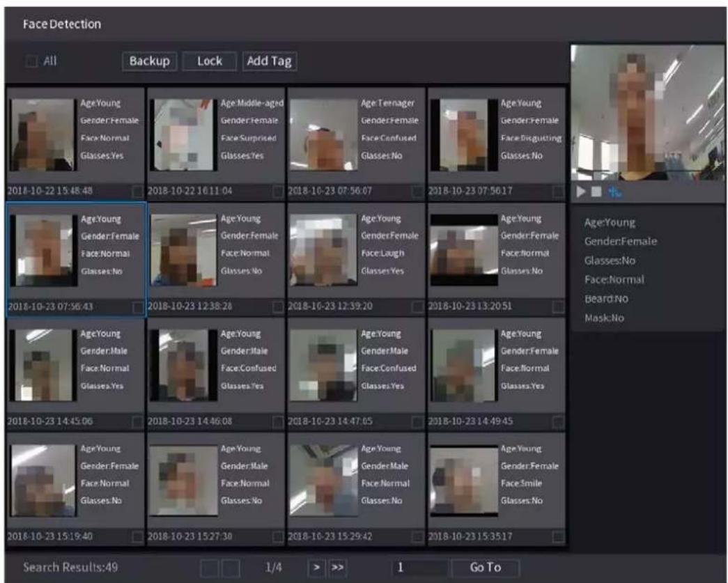Screen dimensions: 728x583
Task: Check the box for 2018-10-23 15:35:17 record
Action: tap(558, 536)
